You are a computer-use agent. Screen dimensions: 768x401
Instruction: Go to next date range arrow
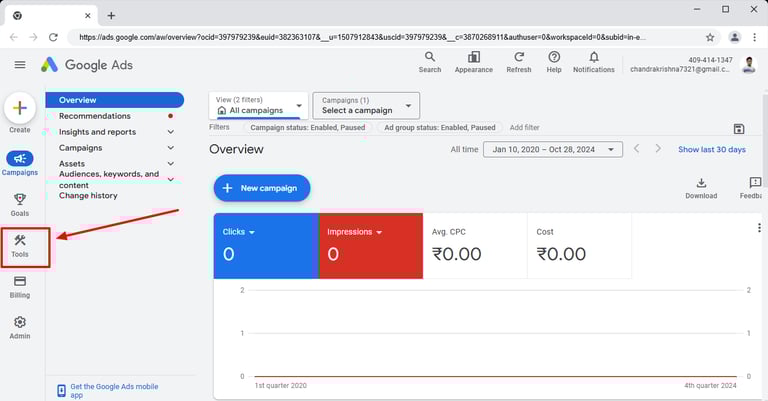(658, 148)
